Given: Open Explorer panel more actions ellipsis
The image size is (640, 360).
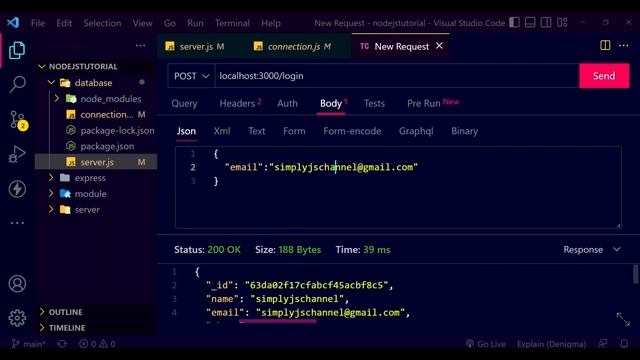Looking at the screenshot, I should pos(140,45).
